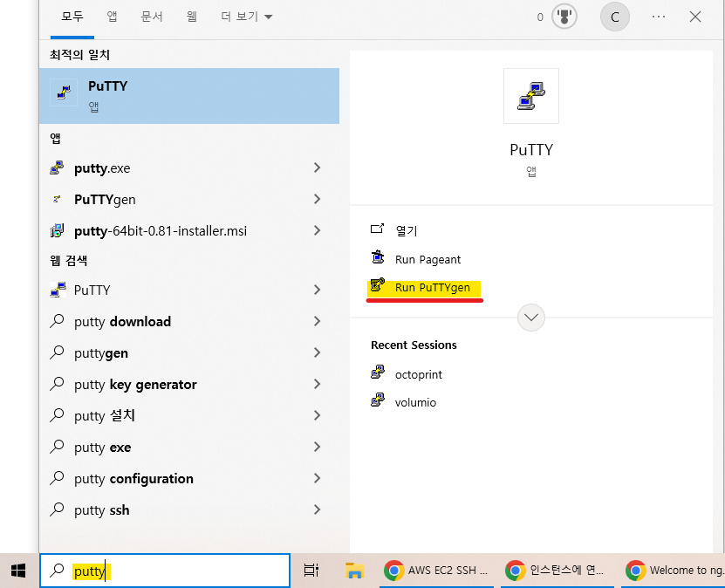Image resolution: width=725 pixels, height=588 pixels.
Task: Expand the putty configuration suggestion arrow
Action: pos(318,478)
